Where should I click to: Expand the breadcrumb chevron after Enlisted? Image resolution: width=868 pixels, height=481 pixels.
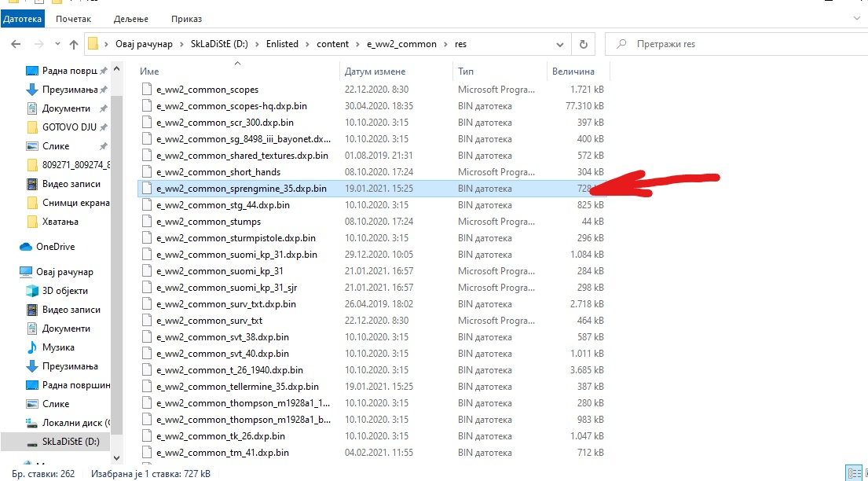[x=308, y=44]
